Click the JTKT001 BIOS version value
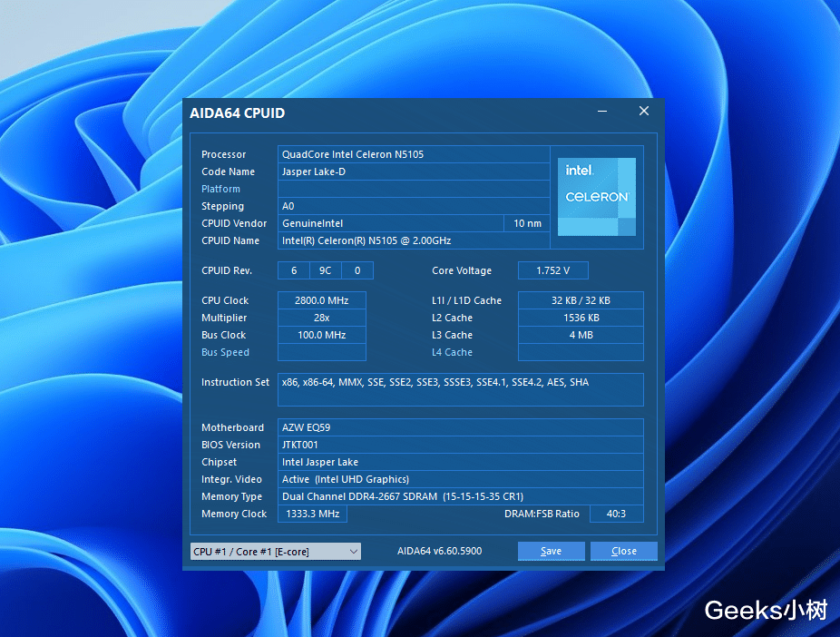Viewport: 840px width, 637px height. [x=460, y=445]
